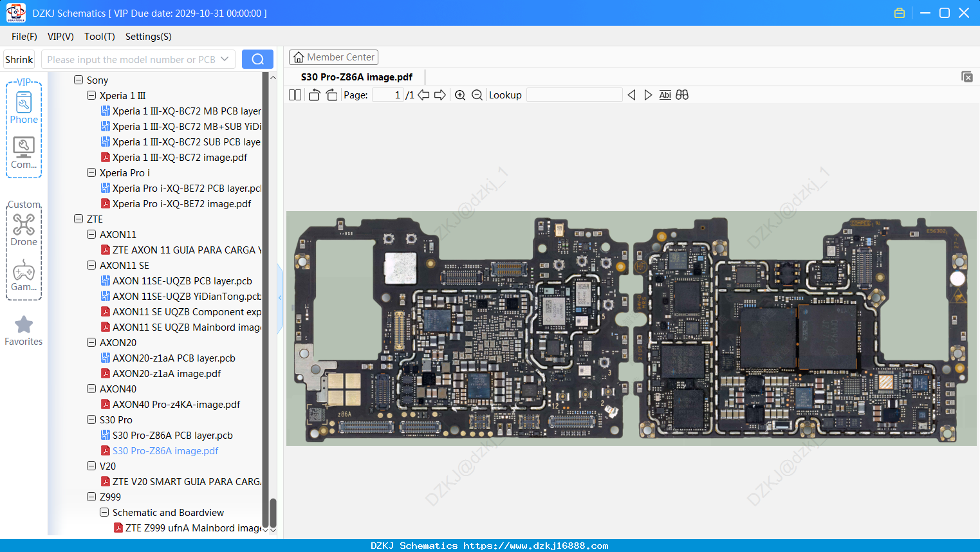The image size is (980, 552).
Task: Open the Member Center button
Action: (x=333, y=57)
